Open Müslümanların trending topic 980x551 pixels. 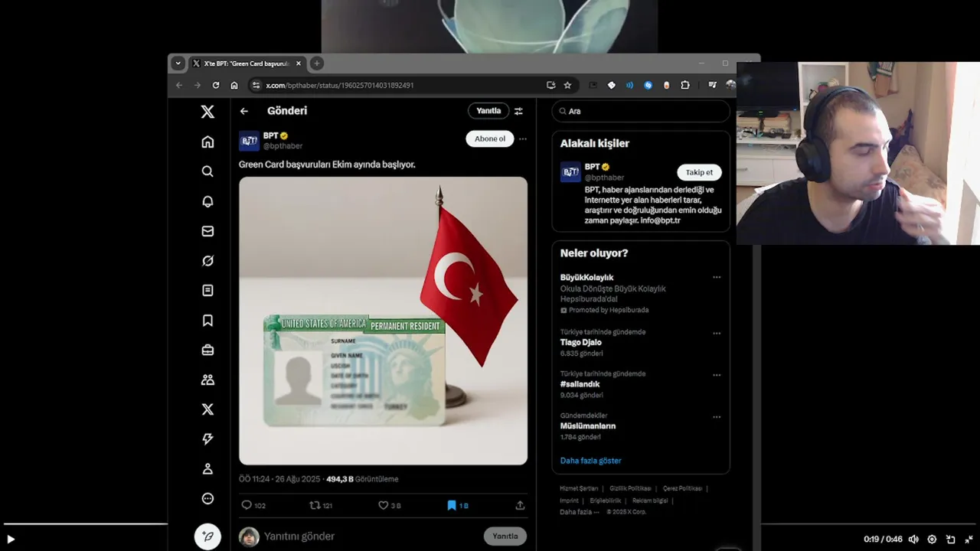[588, 426]
